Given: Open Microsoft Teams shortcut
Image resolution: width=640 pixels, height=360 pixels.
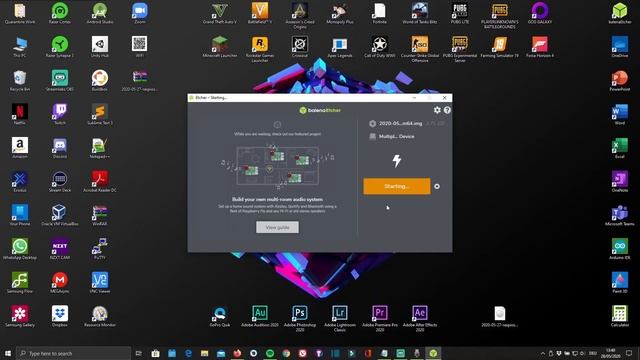Looking at the screenshot, I should pyautogui.click(x=620, y=215).
